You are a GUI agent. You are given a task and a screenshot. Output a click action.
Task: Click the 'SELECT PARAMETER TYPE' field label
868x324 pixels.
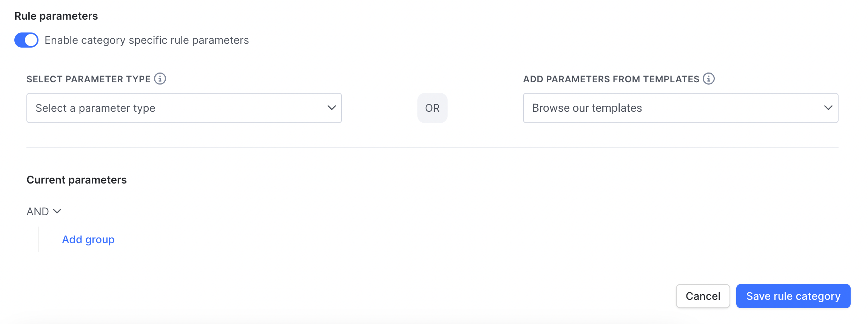(x=88, y=79)
